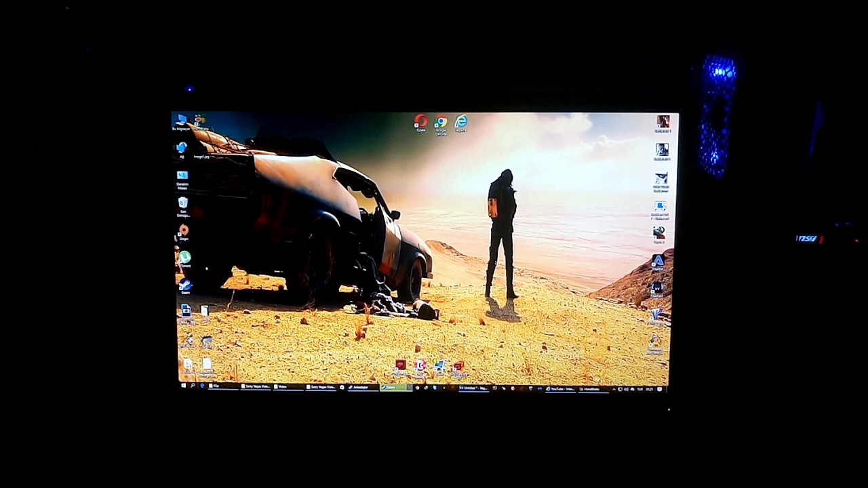Open the Geri Dönüşüm recycle bin
This screenshot has height=488, width=868.
(183, 206)
